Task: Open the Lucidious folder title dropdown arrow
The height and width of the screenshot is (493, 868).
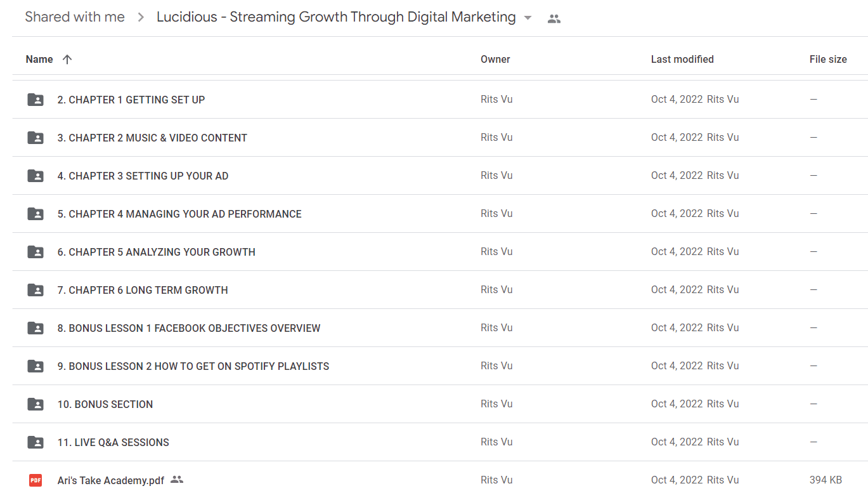Action: tap(528, 18)
